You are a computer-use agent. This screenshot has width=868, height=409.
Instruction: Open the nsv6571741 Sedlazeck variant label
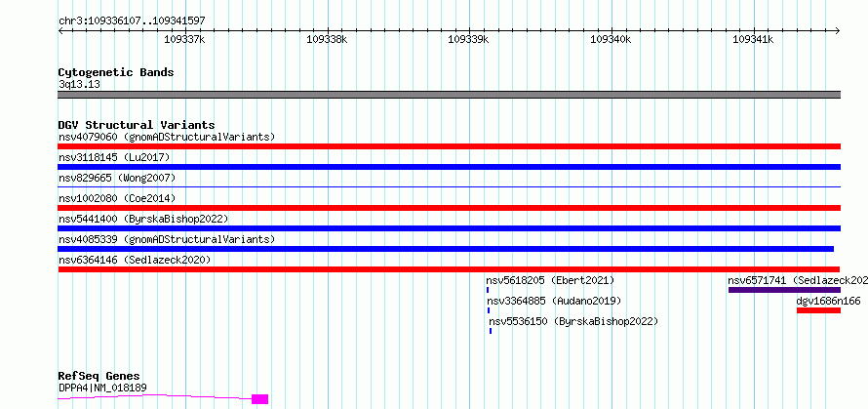pos(798,280)
